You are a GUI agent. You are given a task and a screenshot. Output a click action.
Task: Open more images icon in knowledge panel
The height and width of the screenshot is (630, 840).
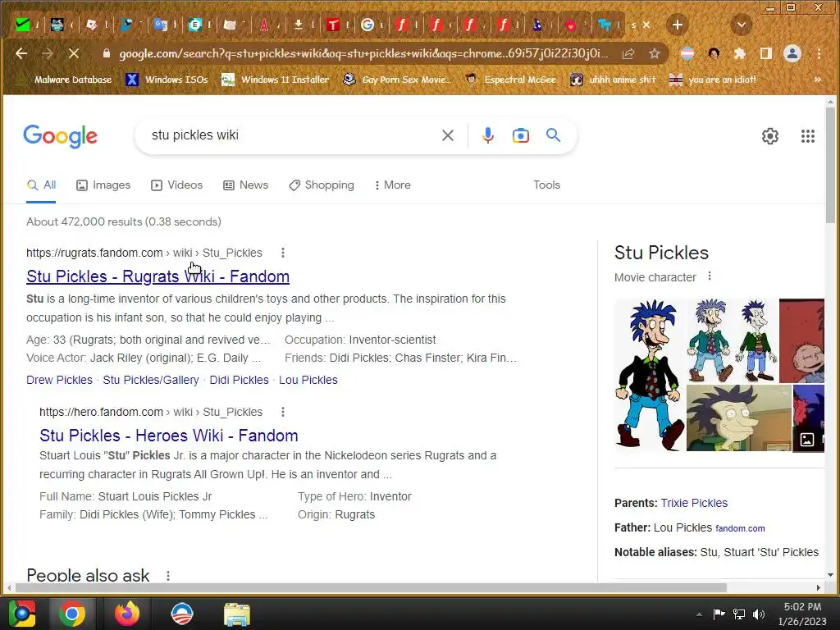point(807,440)
